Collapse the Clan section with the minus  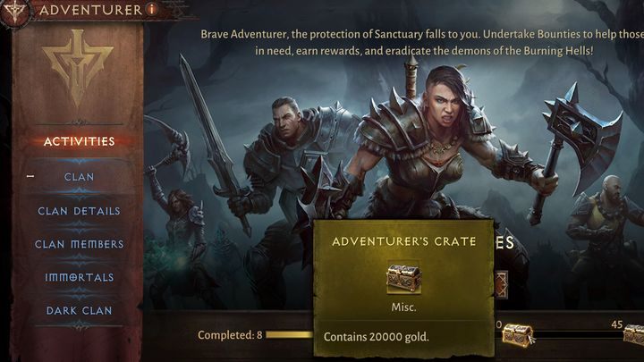pos(30,176)
